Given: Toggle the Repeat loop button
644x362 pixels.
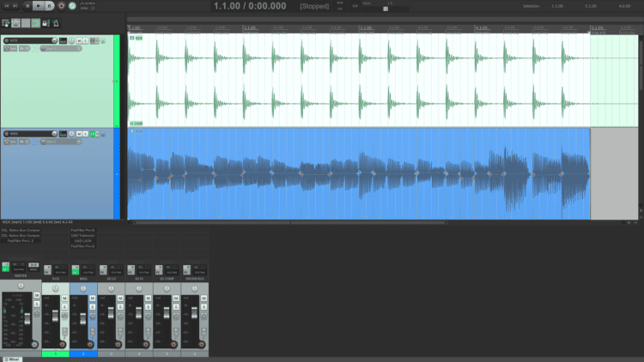Looking at the screenshot, I should coord(72,6).
